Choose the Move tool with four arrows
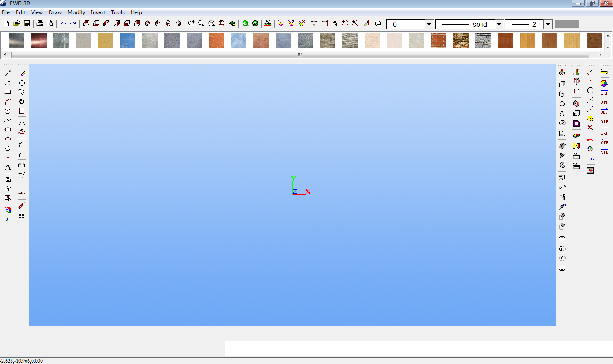This screenshot has width=613, height=364. pyautogui.click(x=22, y=83)
